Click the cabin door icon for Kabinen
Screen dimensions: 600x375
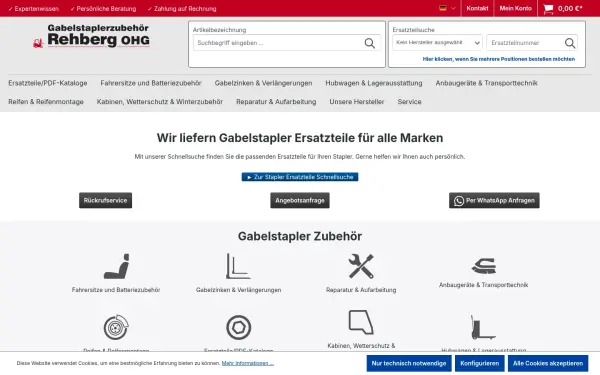pyautogui.click(x=361, y=322)
